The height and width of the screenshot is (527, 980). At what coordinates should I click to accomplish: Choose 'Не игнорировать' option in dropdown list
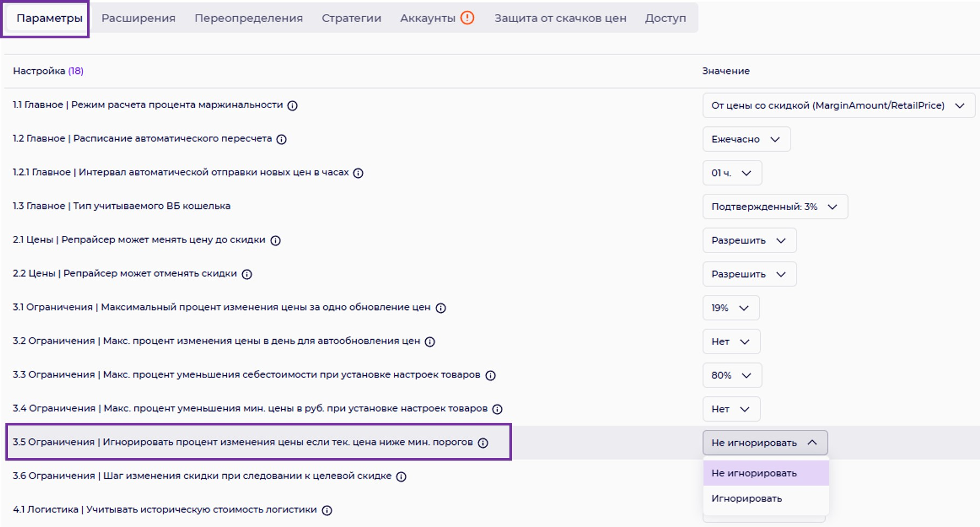(x=754, y=473)
